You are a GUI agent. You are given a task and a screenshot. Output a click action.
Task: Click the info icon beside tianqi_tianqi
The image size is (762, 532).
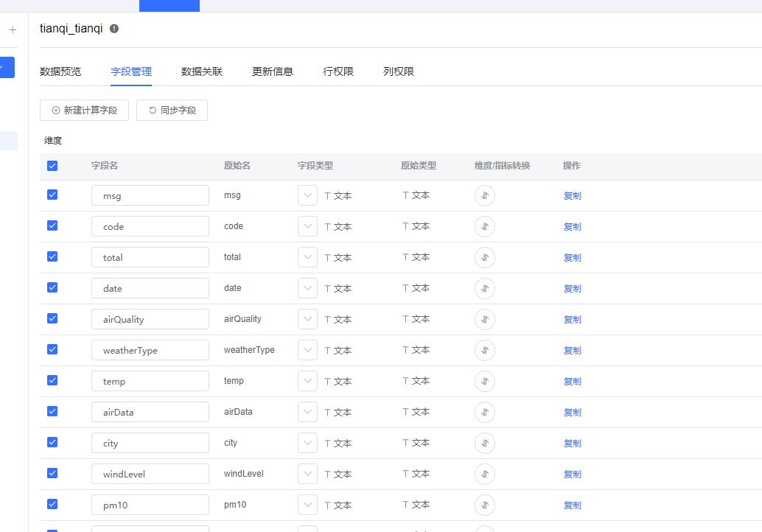[x=113, y=29]
